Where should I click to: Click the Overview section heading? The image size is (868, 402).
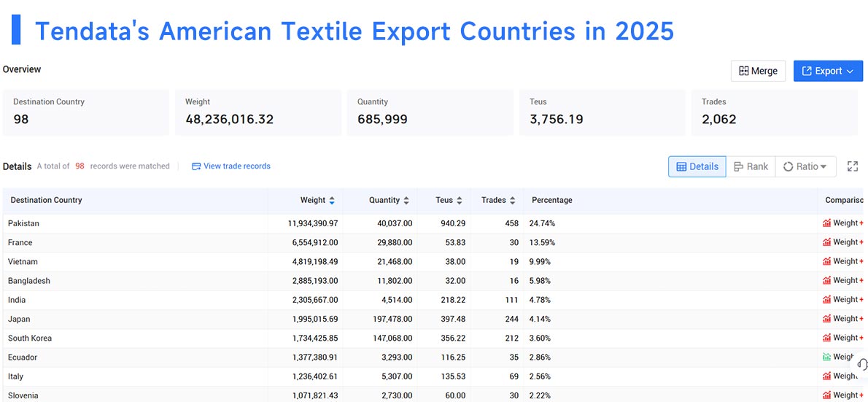[x=22, y=69]
